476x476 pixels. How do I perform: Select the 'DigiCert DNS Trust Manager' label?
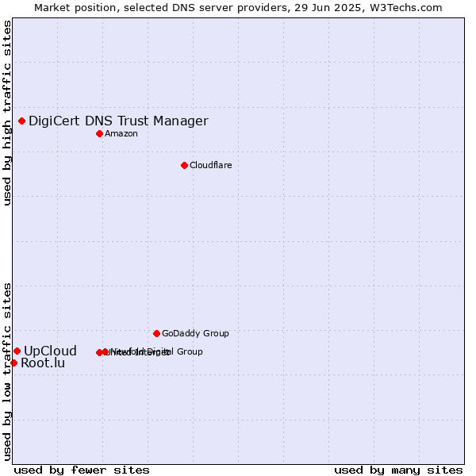pyautogui.click(x=118, y=121)
